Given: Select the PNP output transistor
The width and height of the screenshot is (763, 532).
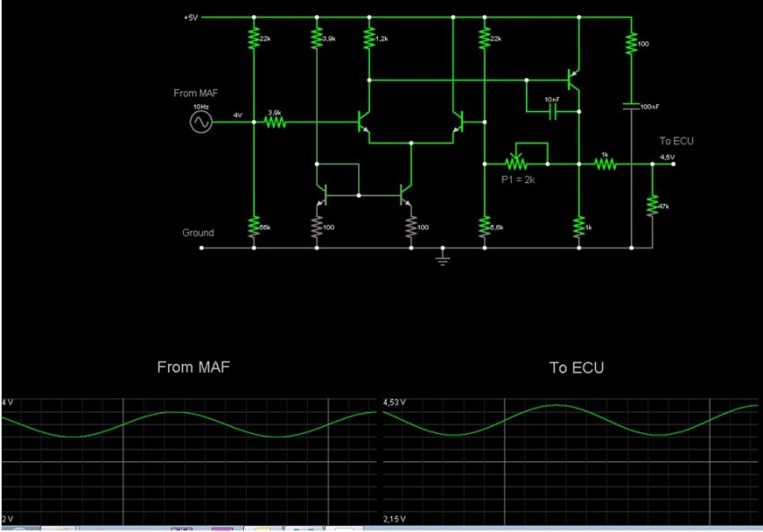Looking at the screenshot, I should tap(574, 80).
